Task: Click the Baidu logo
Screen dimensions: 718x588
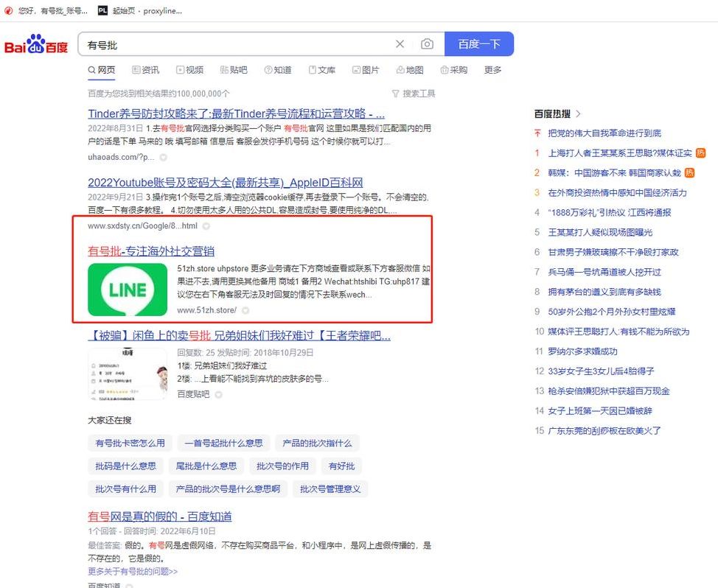Action: coord(36,44)
